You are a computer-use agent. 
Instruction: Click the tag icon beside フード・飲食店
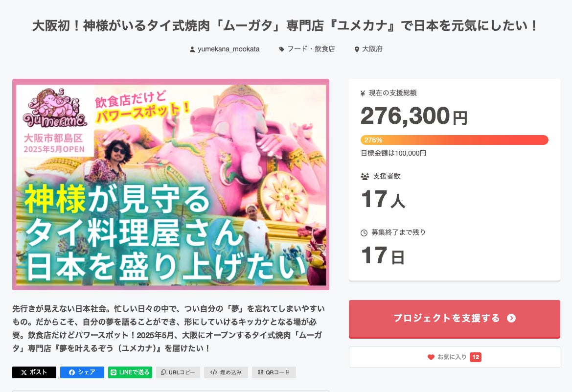pyautogui.click(x=281, y=49)
